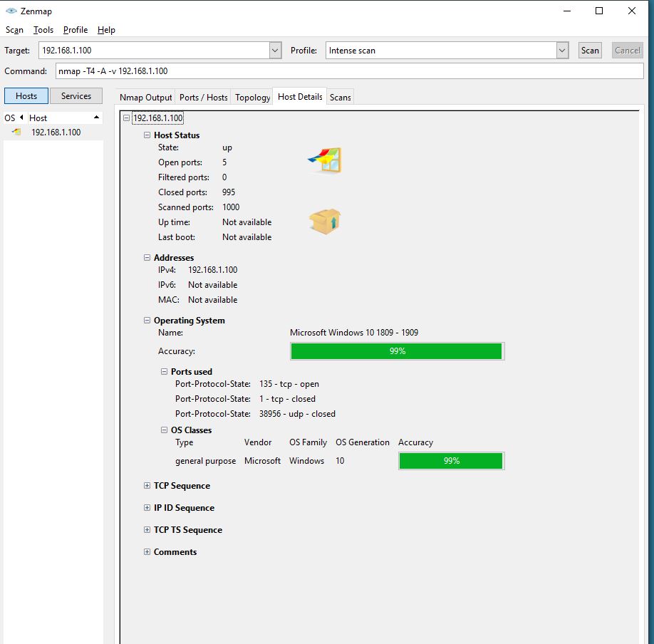The image size is (654, 644).
Task: Switch to the Ports / Hosts tab
Action: tap(204, 97)
